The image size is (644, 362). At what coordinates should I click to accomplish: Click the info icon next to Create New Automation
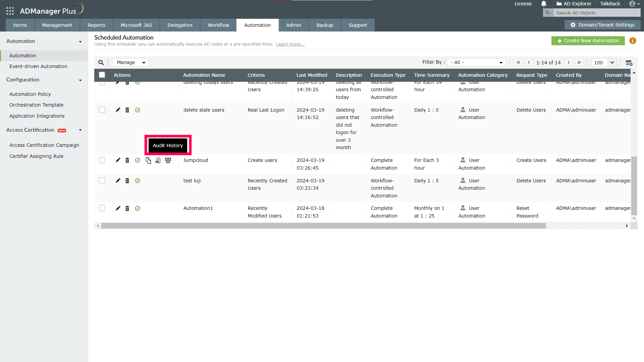click(x=633, y=41)
